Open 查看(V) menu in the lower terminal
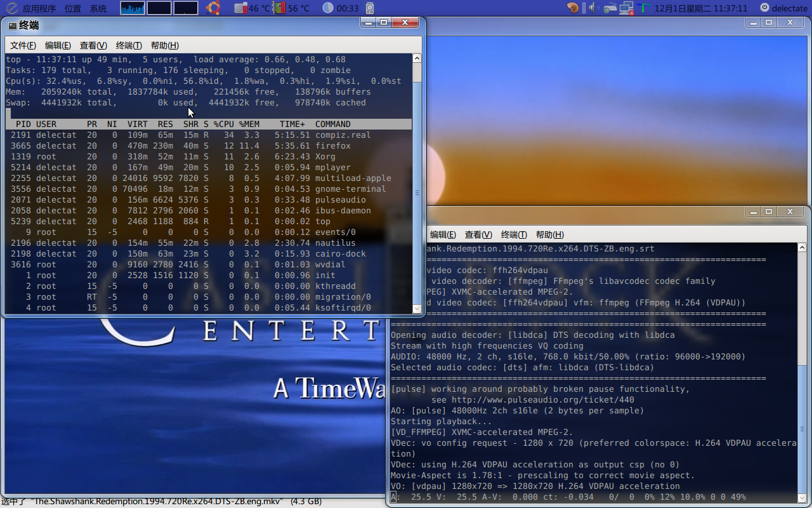The height and width of the screenshot is (508, 812). coord(478,234)
